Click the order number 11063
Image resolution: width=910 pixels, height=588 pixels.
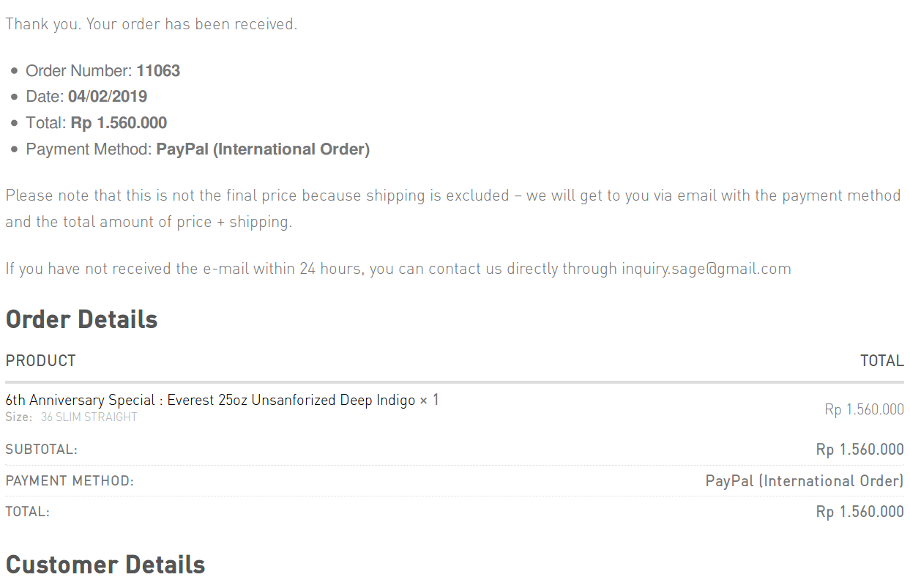click(158, 71)
